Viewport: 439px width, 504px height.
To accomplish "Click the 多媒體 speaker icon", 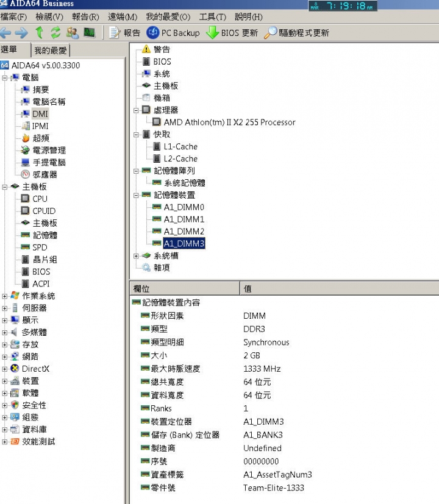I will click(14, 332).
